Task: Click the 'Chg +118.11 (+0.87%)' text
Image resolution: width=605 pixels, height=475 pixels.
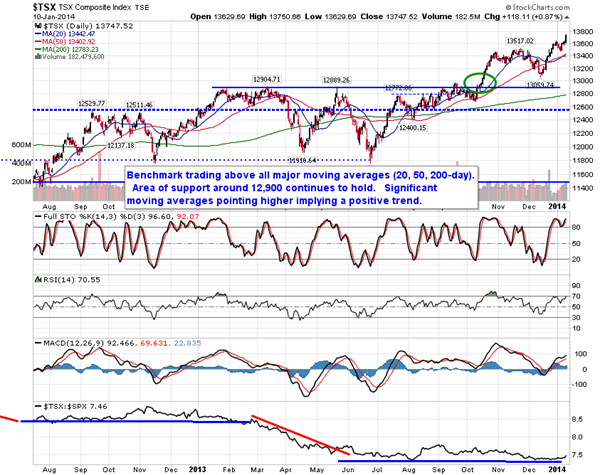Action: (x=524, y=17)
